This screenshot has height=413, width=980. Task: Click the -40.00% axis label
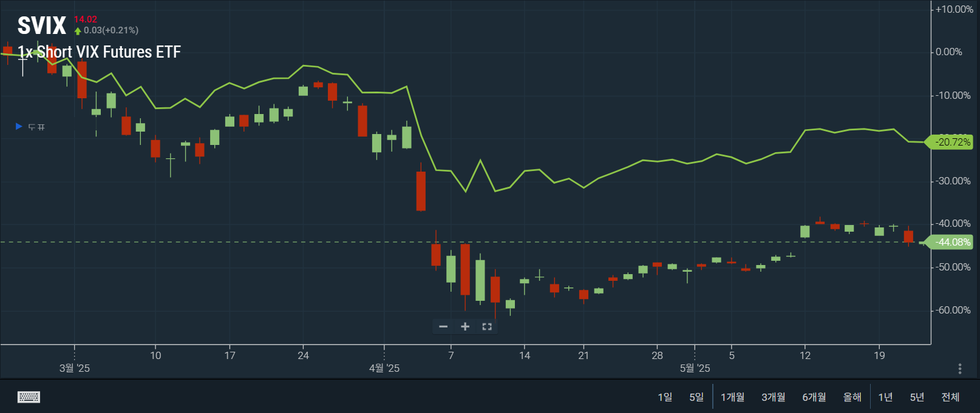coord(953,223)
